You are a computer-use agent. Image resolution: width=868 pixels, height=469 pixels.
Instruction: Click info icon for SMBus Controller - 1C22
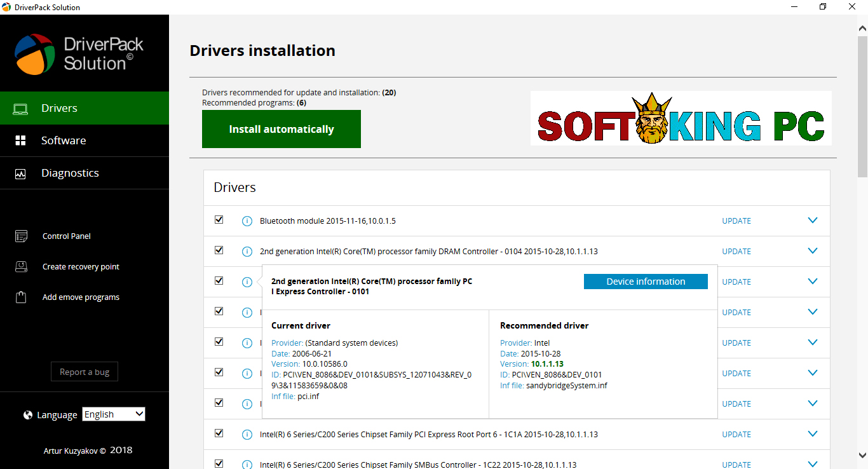click(x=247, y=465)
